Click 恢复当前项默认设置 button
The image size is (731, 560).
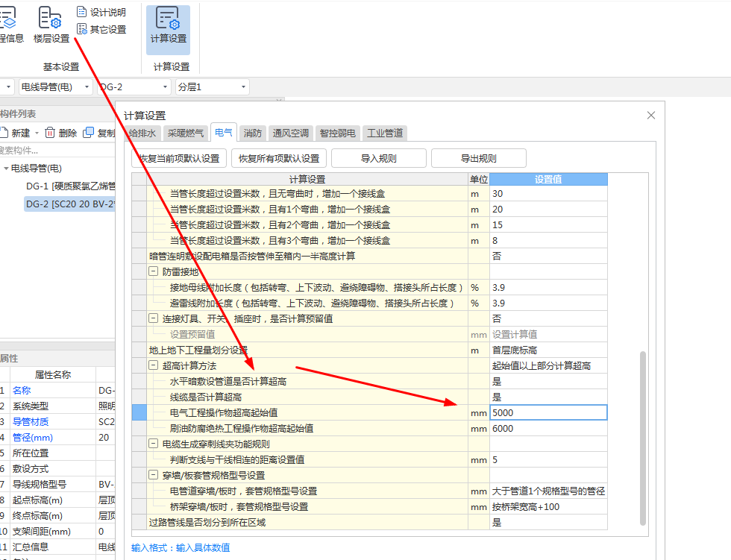click(179, 158)
